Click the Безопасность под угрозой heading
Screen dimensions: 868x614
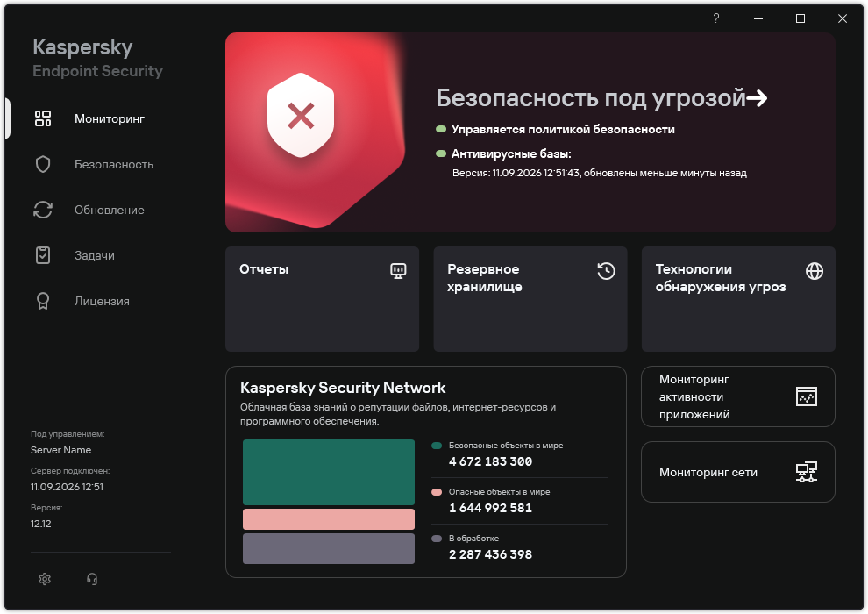click(x=591, y=98)
